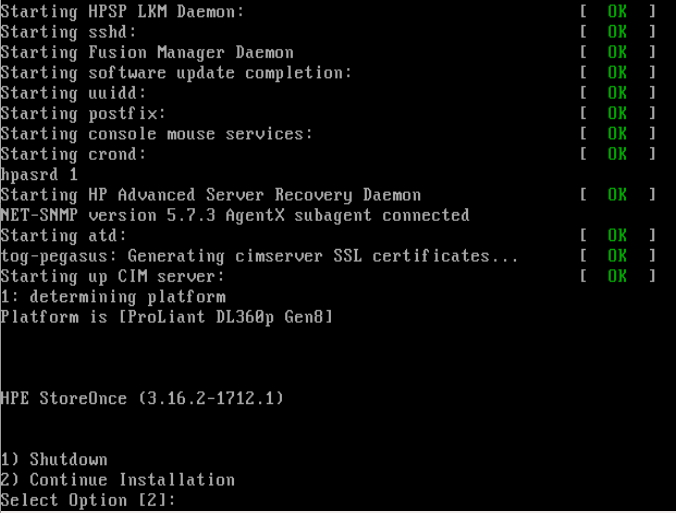The width and height of the screenshot is (676, 513).
Task: Select 2) Continue Installation option
Action: [117, 479]
